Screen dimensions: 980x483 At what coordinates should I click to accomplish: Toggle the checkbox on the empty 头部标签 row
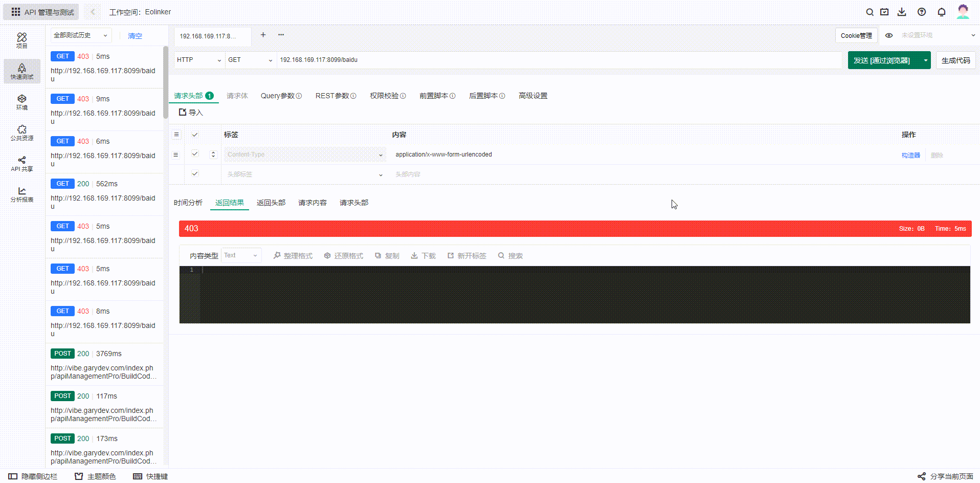click(x=195, y=173)
